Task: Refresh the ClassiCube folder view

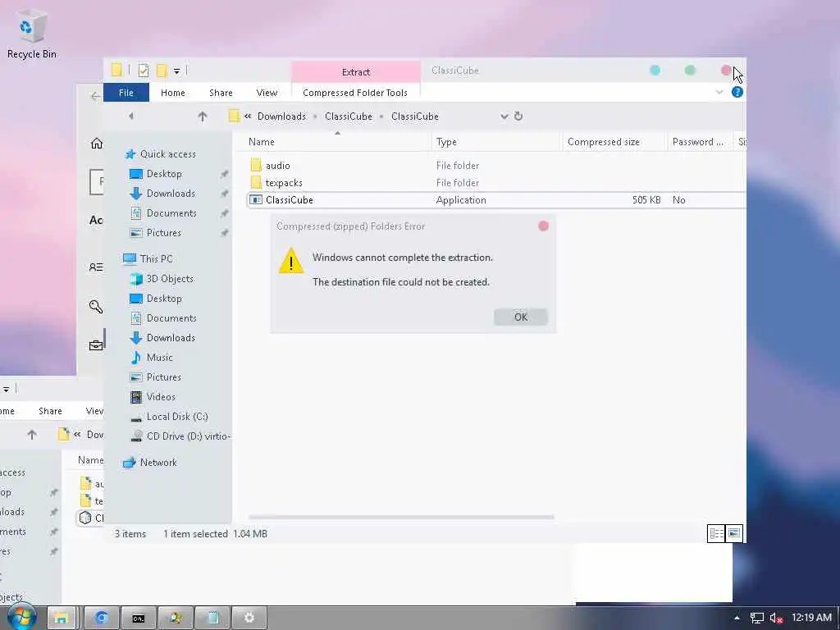Action: pos(518,116)
